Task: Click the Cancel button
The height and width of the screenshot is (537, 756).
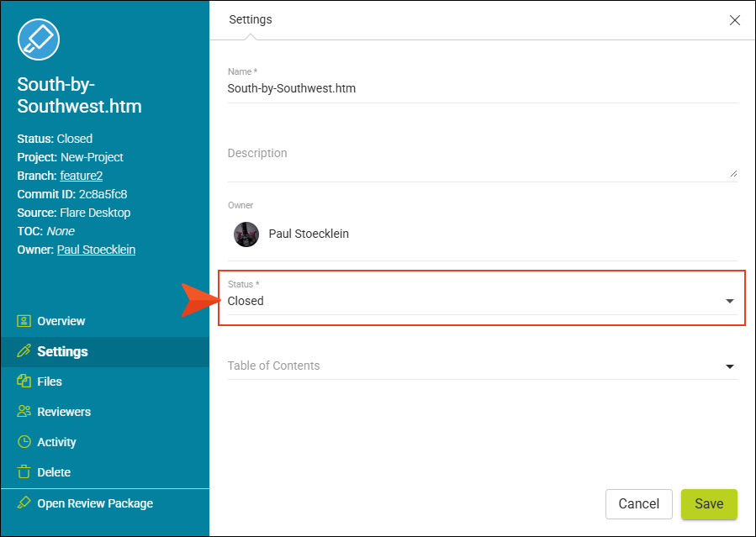Action: point(639,503)
